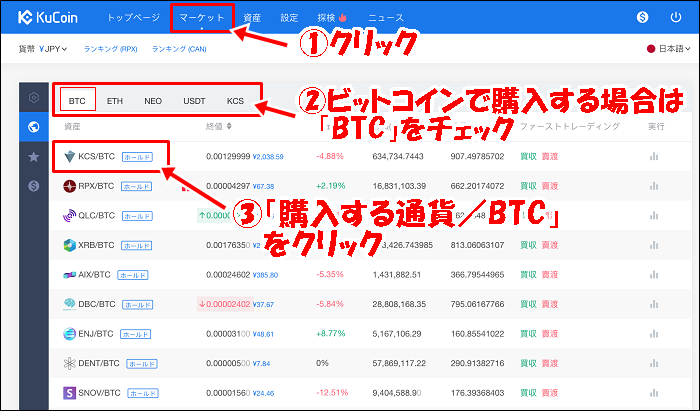Click the RPX coin logo icon
Viewport: 700px width, 411px height.
(69, 186)
